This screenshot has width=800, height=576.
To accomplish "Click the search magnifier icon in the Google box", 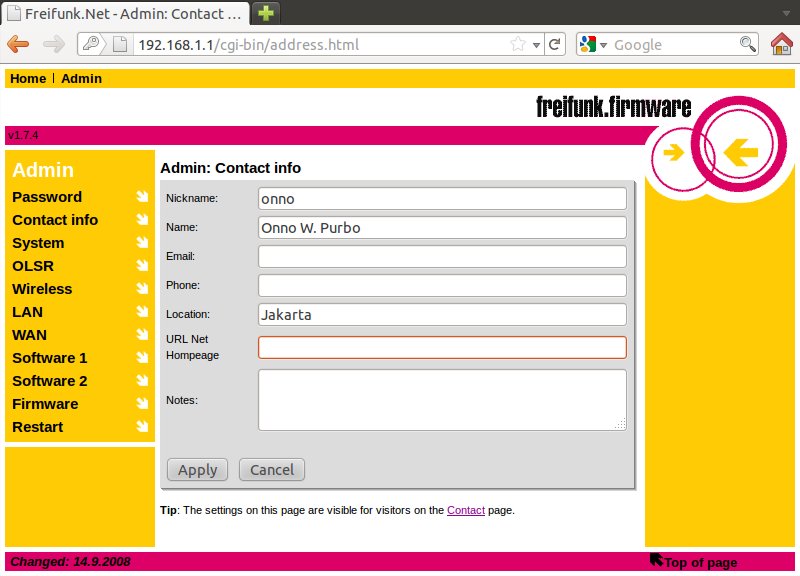I will [x=747, y=44].
